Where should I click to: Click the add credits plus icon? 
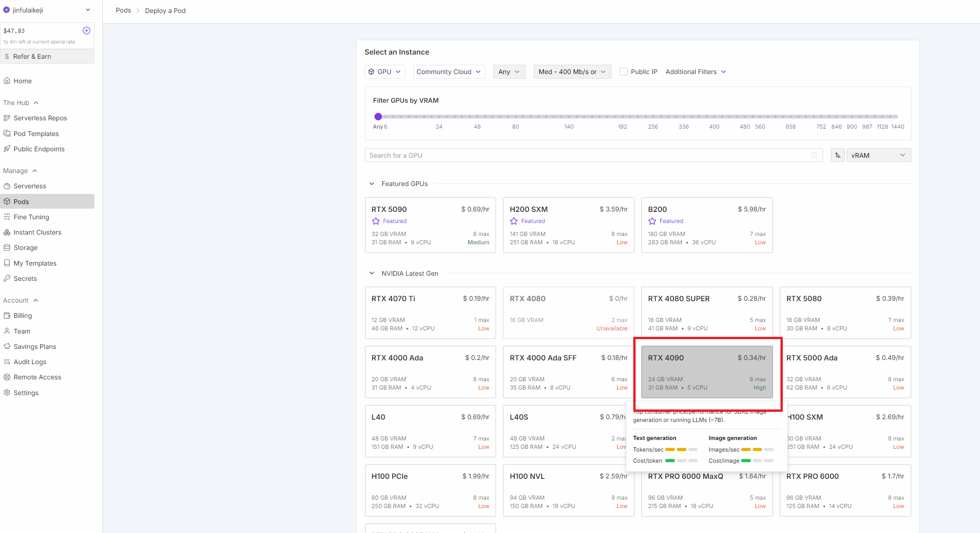click(x=86, y=31)
